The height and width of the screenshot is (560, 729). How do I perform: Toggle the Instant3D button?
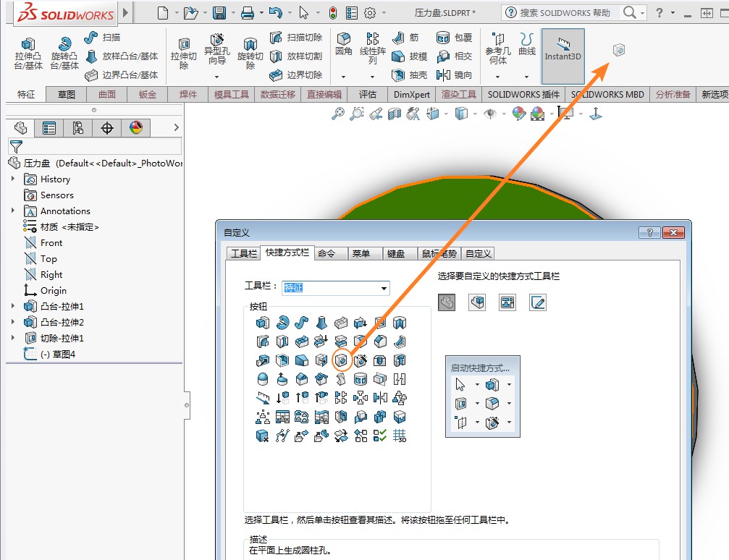pyautogui.click(x=563, y=56)
